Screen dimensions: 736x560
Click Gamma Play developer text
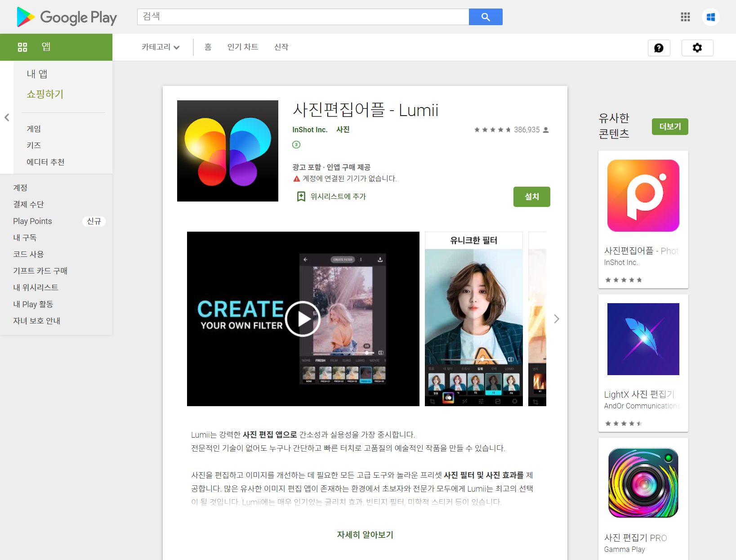click(x=624, y=550)
